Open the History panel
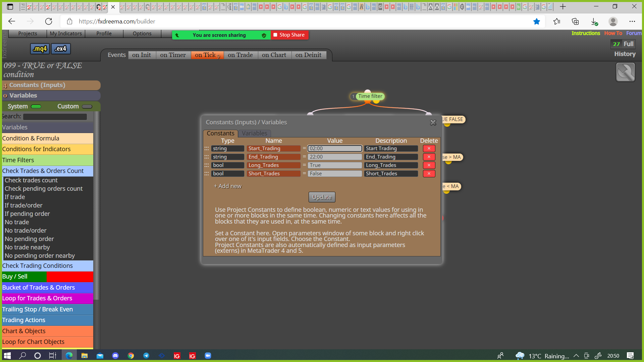644x362 pixels. [625, 54]
